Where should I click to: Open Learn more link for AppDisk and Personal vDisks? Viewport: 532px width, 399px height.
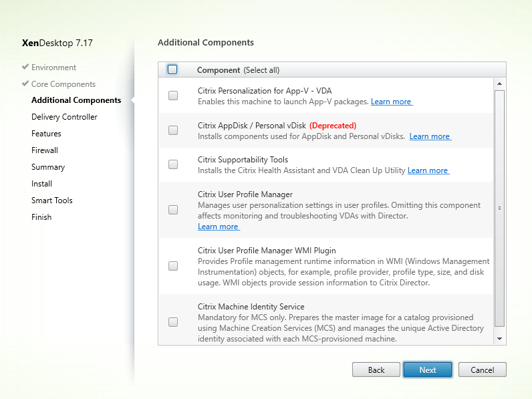coord(430,136)
